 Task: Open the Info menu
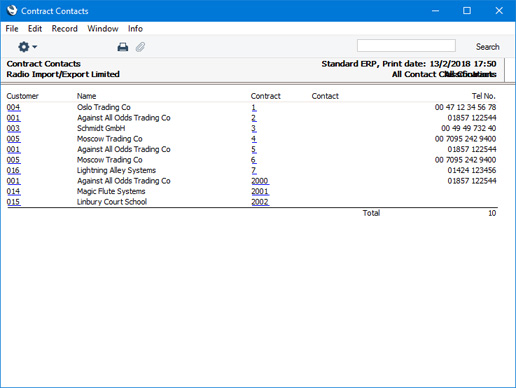click(135, 29)
